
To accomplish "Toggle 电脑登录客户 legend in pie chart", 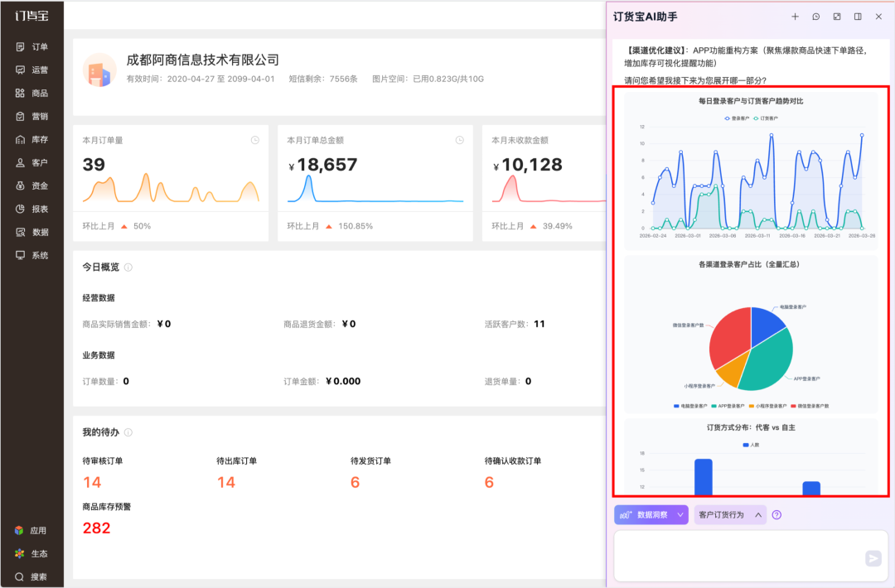I will point(690,406).
